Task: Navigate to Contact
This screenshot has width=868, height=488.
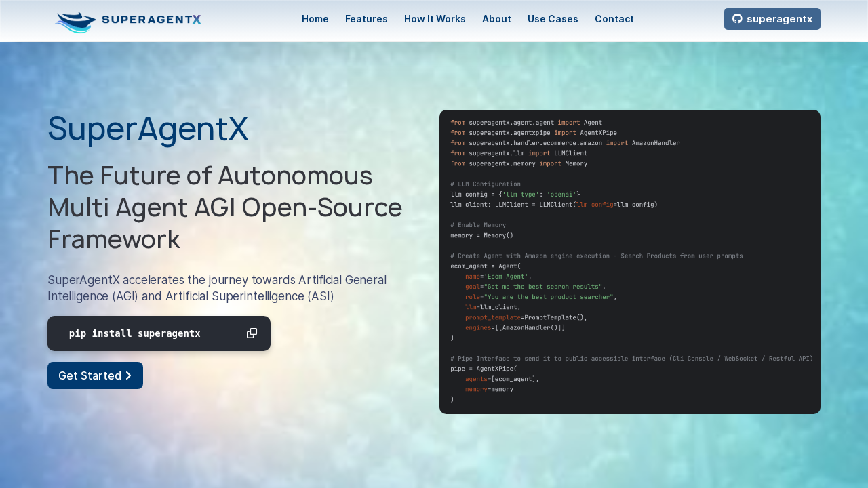Action: 614,18
